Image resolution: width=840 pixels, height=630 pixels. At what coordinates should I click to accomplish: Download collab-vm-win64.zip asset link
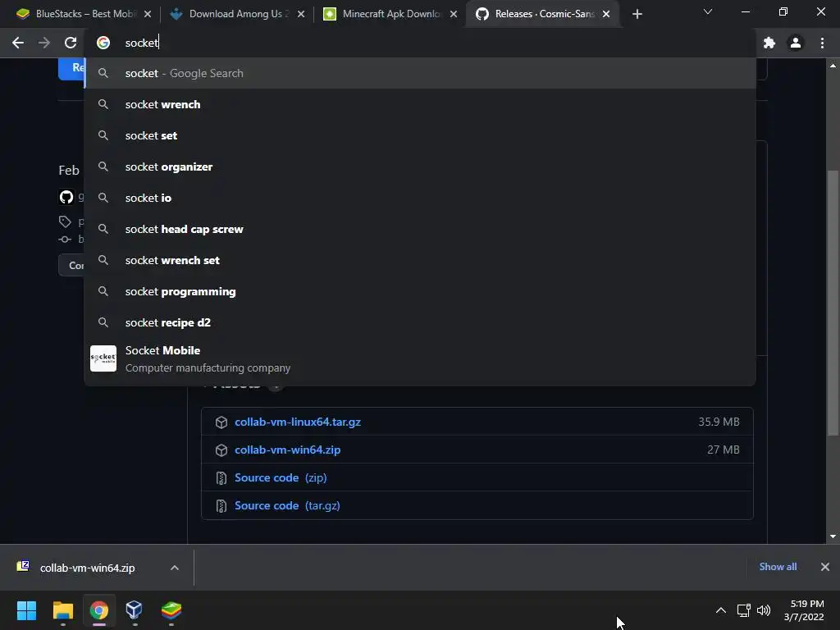coord(287,450)
